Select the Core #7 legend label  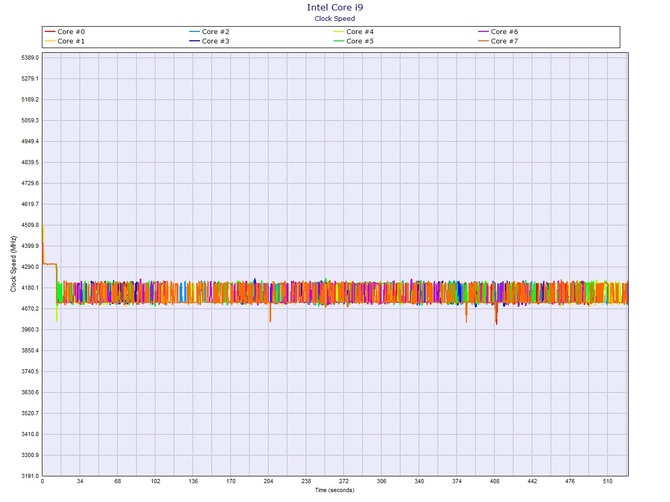(504, 41)
